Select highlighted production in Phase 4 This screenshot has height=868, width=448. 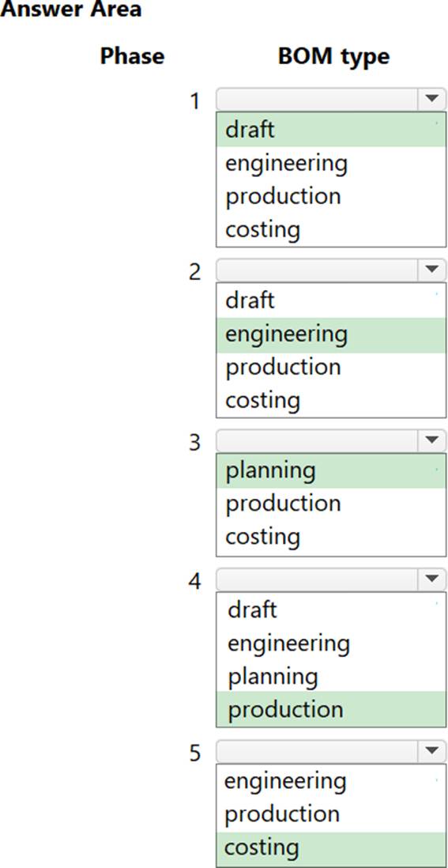point(331,709)
